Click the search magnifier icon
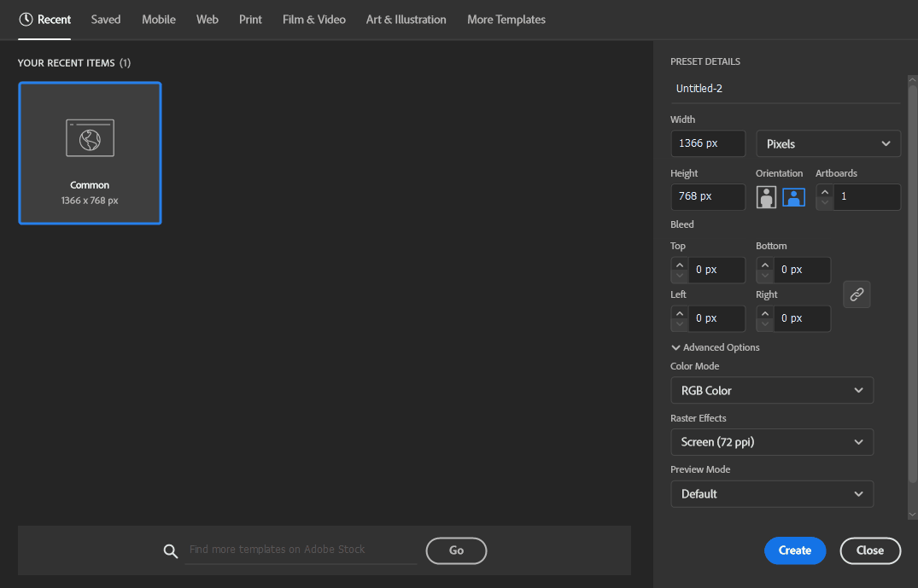Viewport: 918px width, 588px height. [x=171, y=550]
